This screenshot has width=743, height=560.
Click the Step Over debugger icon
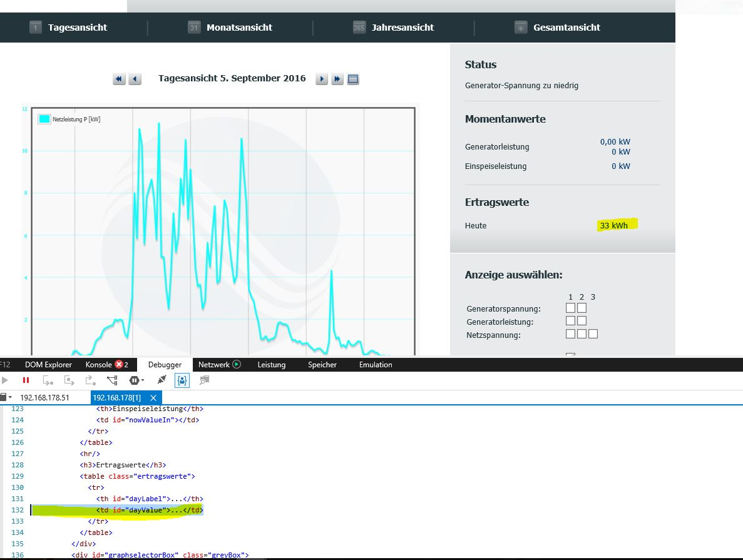[x=69, y=380]
